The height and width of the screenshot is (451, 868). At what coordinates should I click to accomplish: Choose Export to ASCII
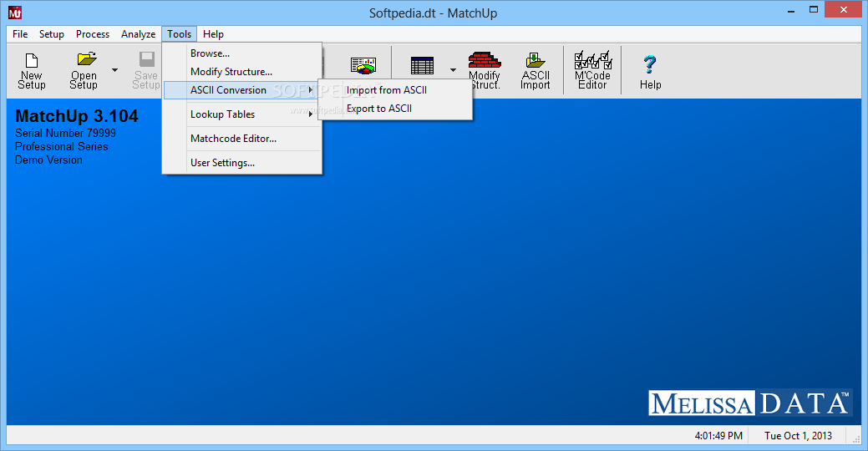pyautogui.click(x=395, y=109)
